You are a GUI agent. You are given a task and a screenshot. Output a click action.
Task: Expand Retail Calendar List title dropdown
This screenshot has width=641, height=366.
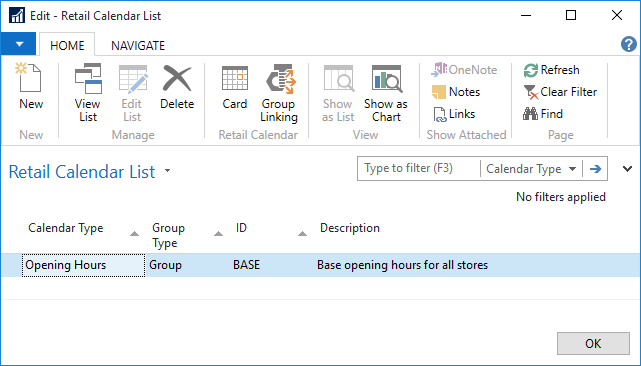pos(168,171)
